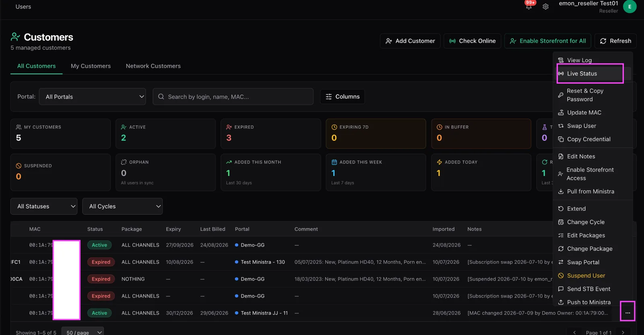Screen dimensions: 644x335
Task: Open the All Statuses dropdown
Action: (44, 206)
